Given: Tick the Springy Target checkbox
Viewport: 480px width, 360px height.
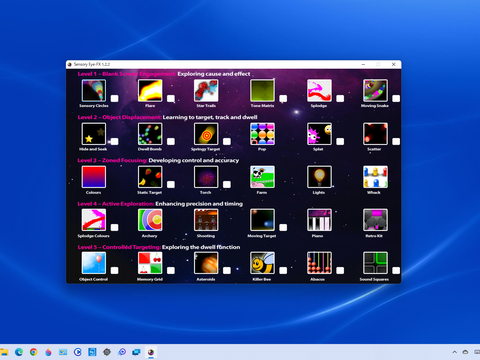Looking at the screenshot, I should [x=227, y=141].
